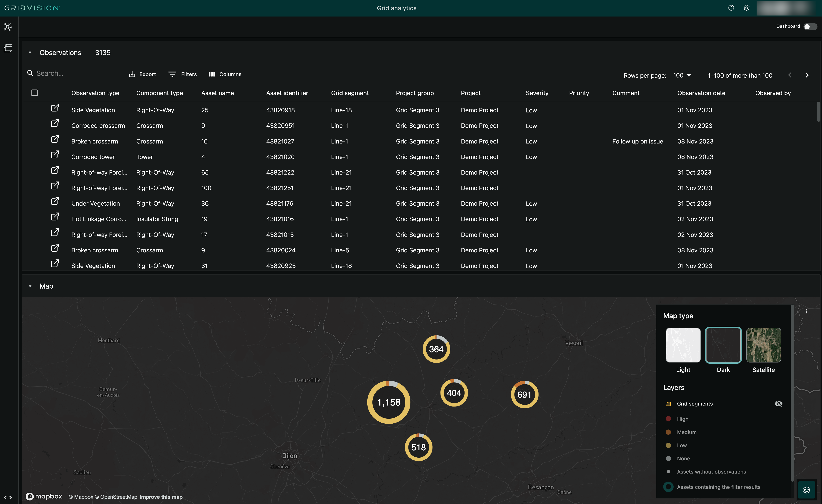
Task: Open the Filters panel
Action: (182, 74)
